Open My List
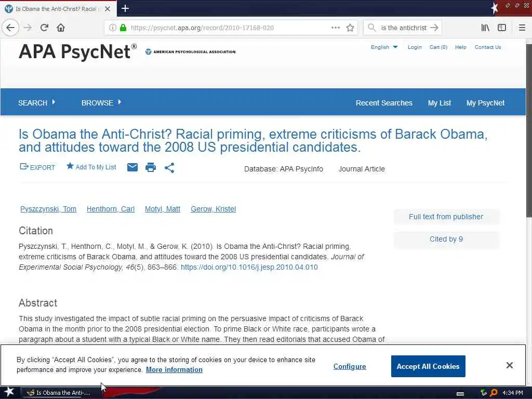Viewport: 532px width, 399px height. click(x=440, y=103)
